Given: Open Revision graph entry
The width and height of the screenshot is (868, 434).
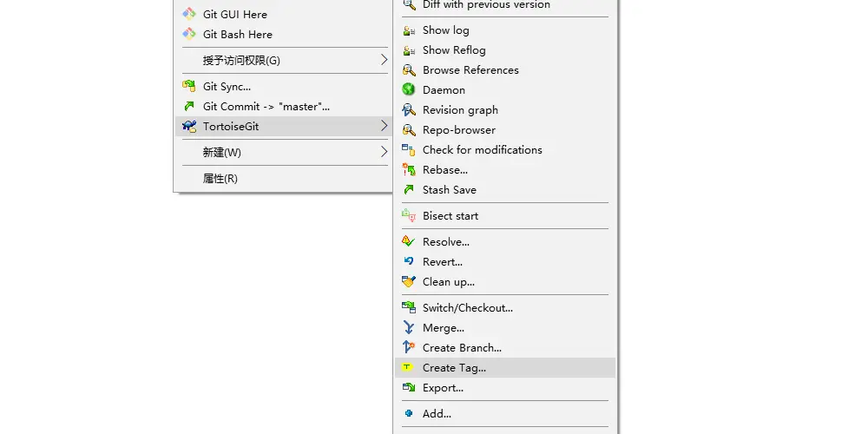Looking at the screenshot, I should pos(505,110).
